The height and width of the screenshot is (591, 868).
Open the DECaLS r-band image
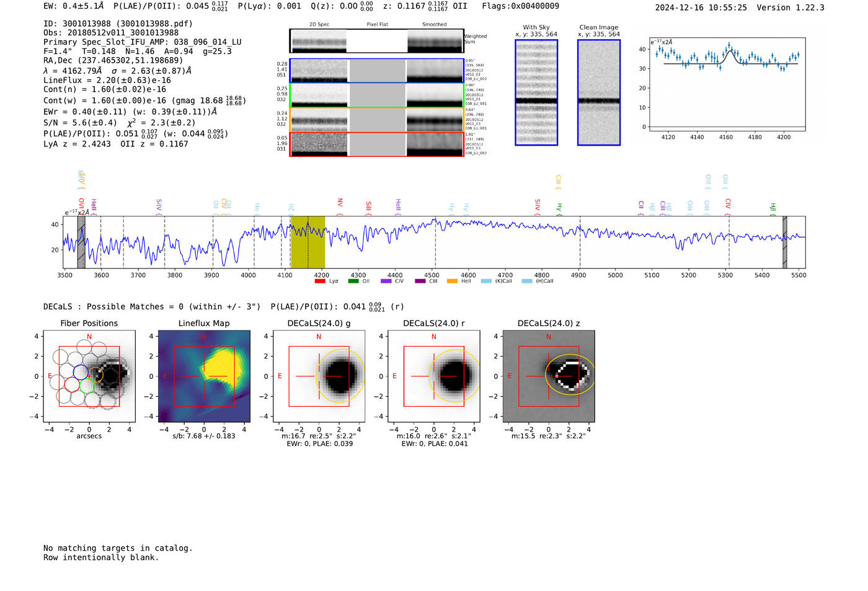(x=433, y=376)
